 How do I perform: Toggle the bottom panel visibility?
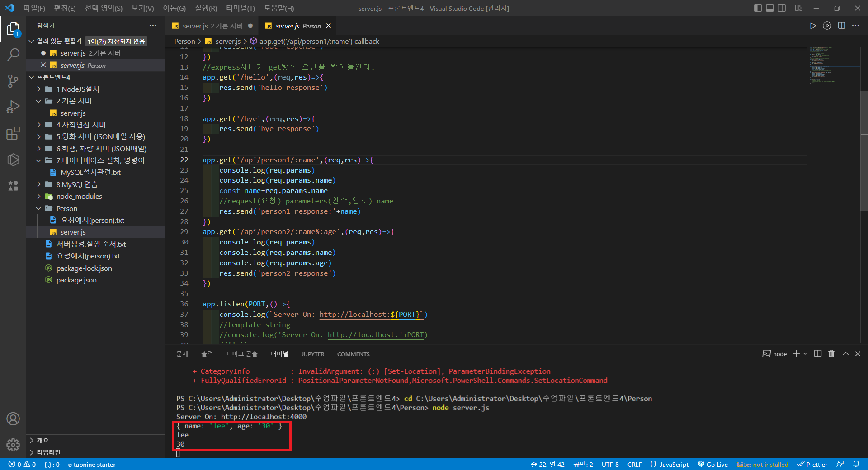tap(770, 8)
